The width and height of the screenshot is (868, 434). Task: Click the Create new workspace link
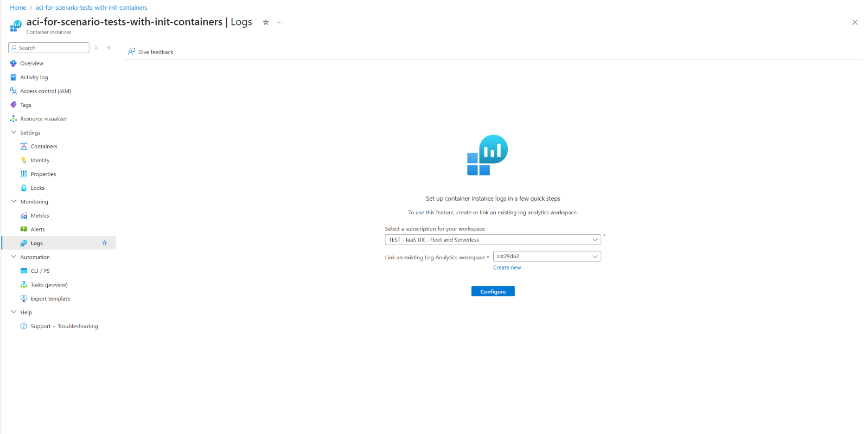pos(507,267)
